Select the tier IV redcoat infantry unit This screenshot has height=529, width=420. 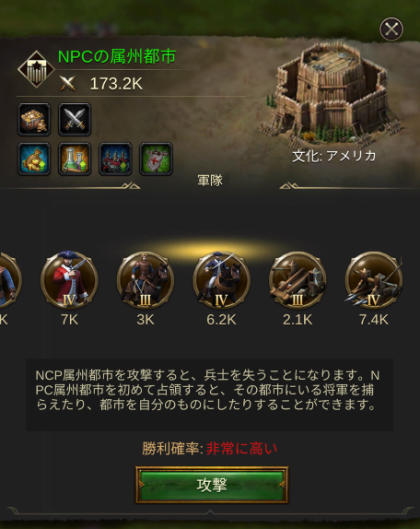pos(69,280)
